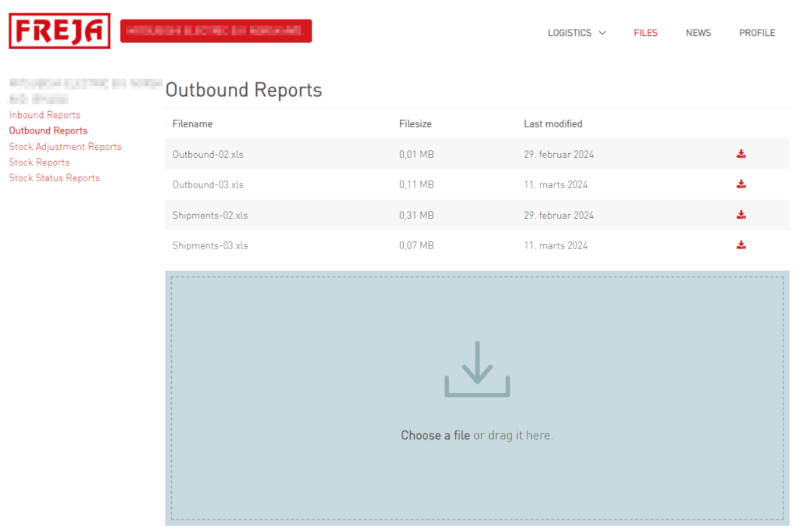The height and width of the screenshot is (532, 800).
Task: Click the FREJA logo
Action: click(x=59, y=31)
